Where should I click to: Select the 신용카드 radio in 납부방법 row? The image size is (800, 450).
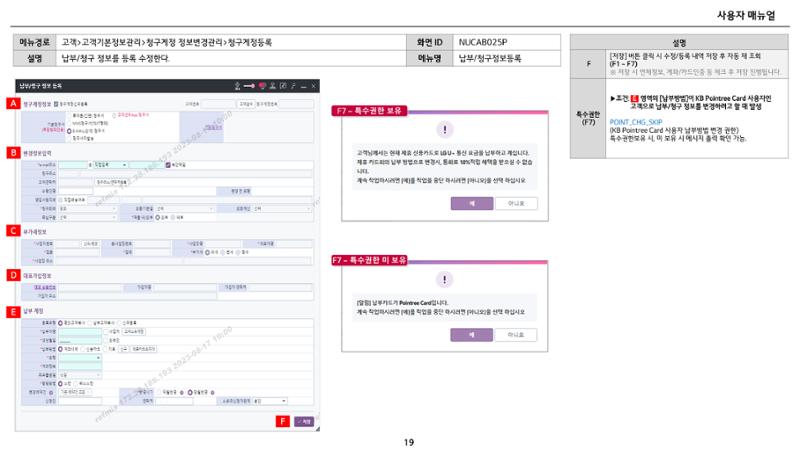coord(83,349)
